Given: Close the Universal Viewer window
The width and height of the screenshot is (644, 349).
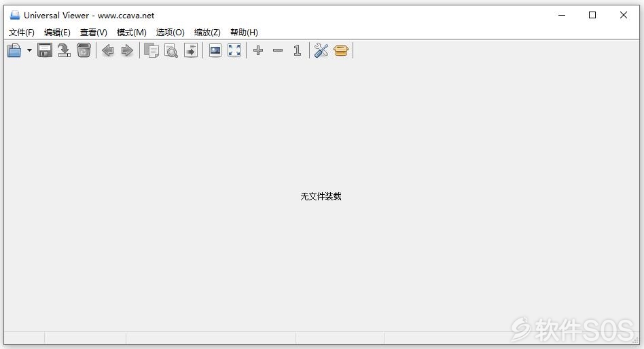Looking at the screenshot, I should 624,15.
